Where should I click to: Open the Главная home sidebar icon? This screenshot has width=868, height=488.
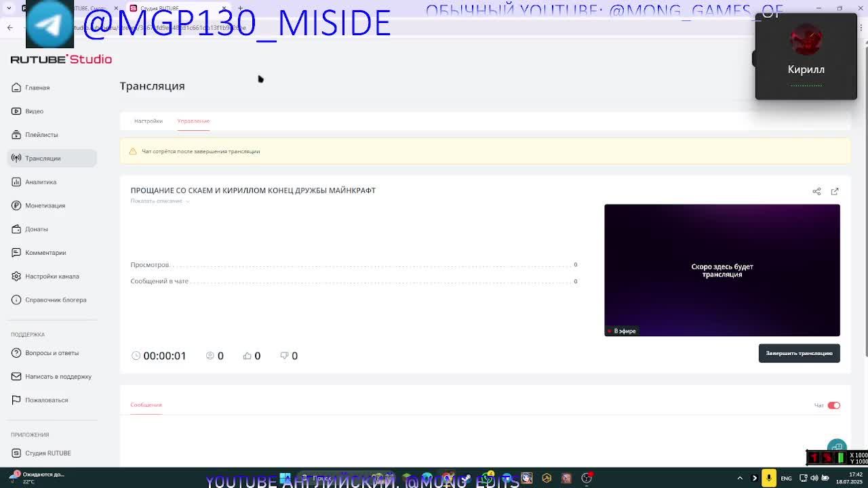pyautogui.click(x=16, y=87)
